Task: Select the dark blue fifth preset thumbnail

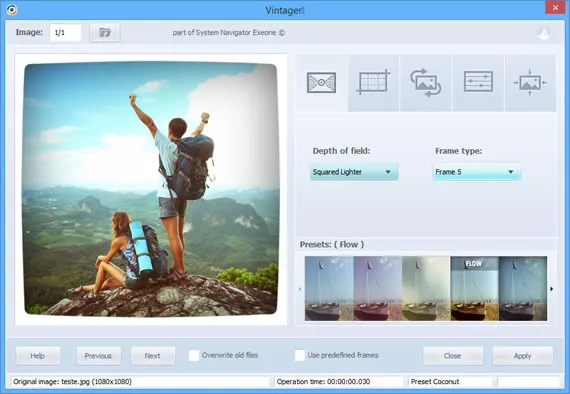Action: (x=523, y=289)
